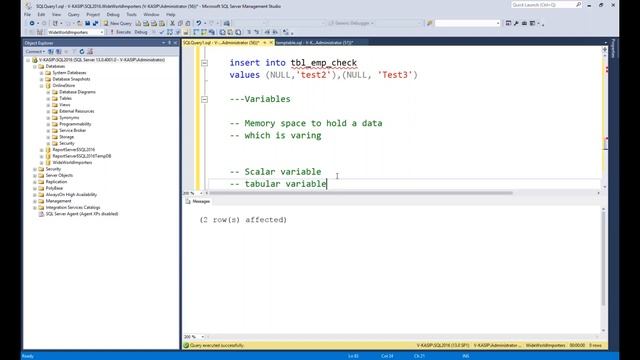This screenshot has width=640, height=360.
Task: Click the yellow Find icon beside search box
Action: pos(429,23)
